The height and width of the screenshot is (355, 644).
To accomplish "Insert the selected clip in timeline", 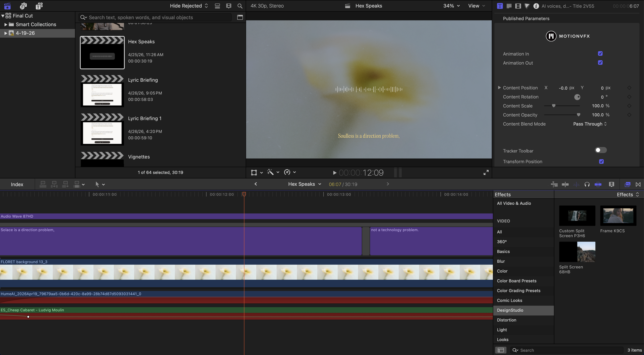I will pyautogui.click(x=54, y=184).
